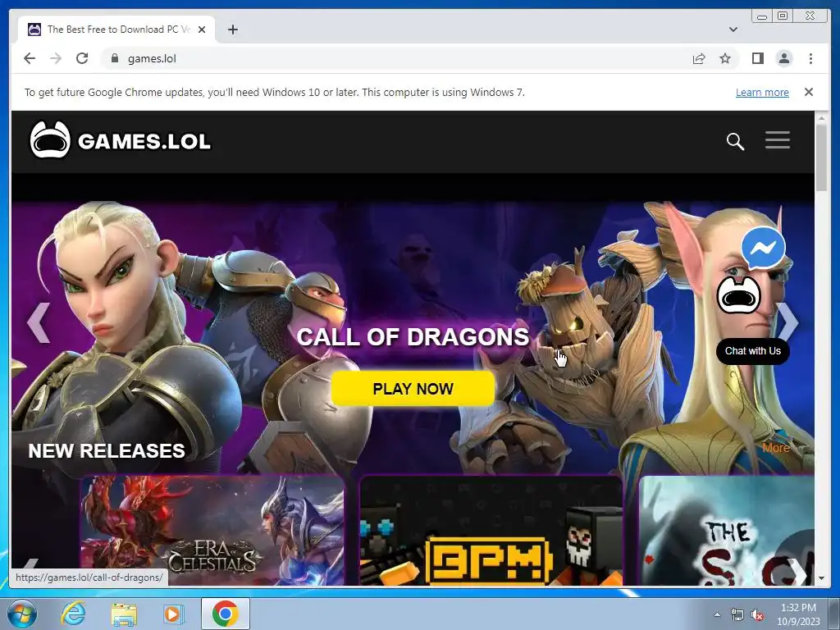Show hidden system tray icons
Image resolution: width=840 pixels, height=630 pixels.
(717, 615)
